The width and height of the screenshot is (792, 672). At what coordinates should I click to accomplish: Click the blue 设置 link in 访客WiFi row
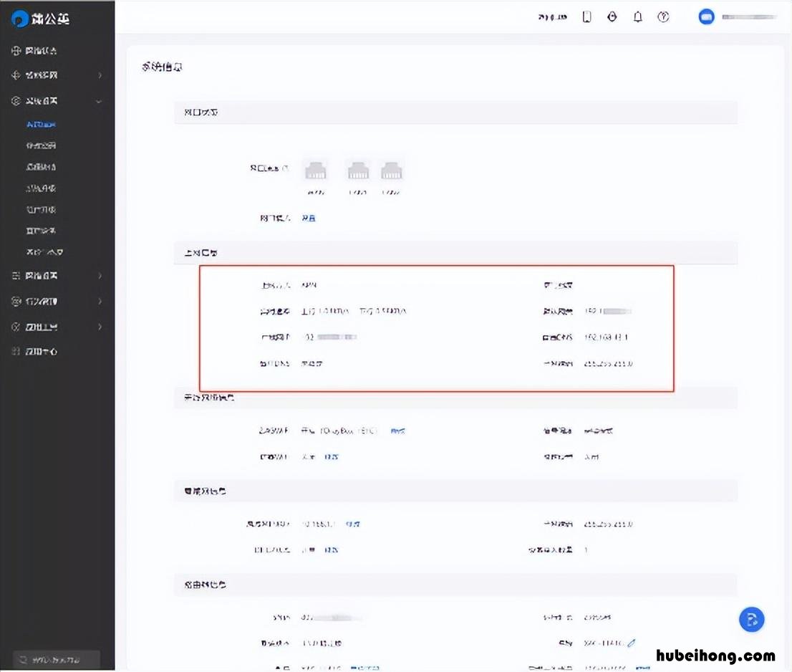click(332, 457)
